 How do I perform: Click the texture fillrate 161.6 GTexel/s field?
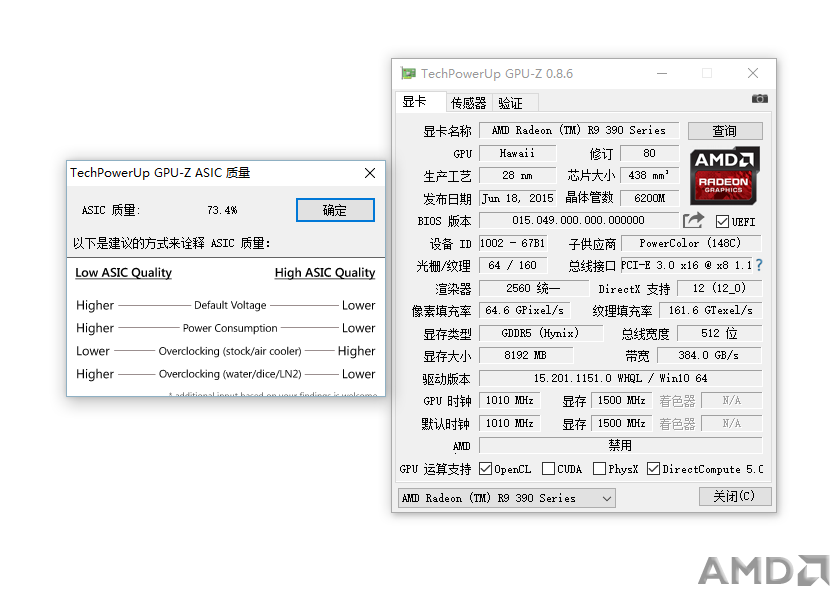click(x=710, y=310)
